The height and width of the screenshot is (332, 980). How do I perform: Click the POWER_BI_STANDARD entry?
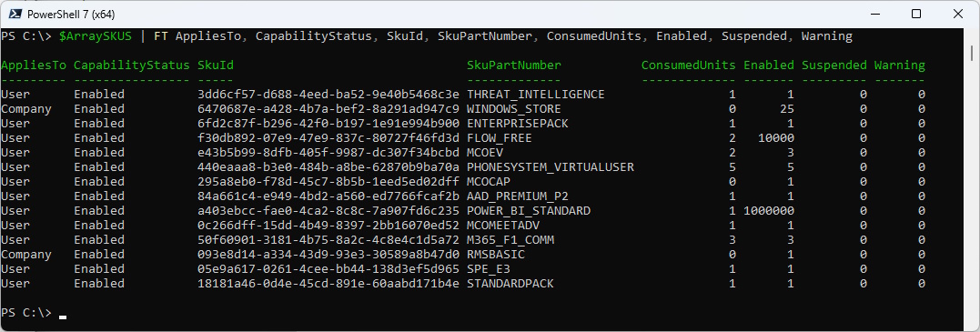(x=528, y=211)
